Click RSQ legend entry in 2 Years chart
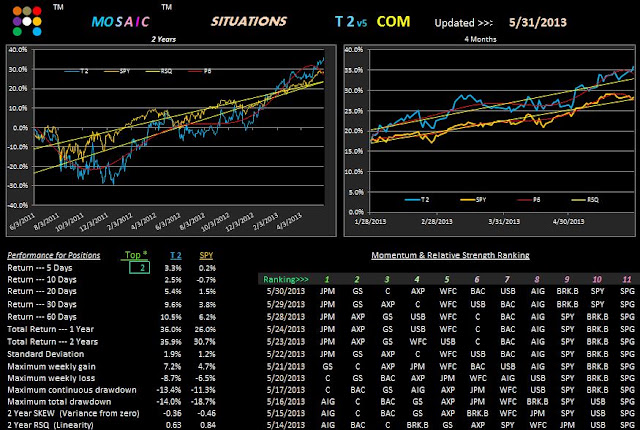Viewport: 640px width, 430px height. 159,71
